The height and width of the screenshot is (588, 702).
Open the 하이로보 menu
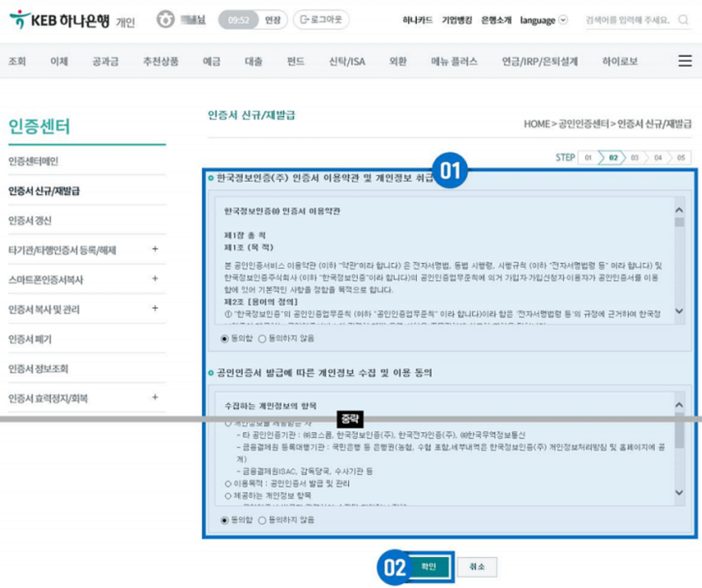pyautogui.click(x=619, y=61)
